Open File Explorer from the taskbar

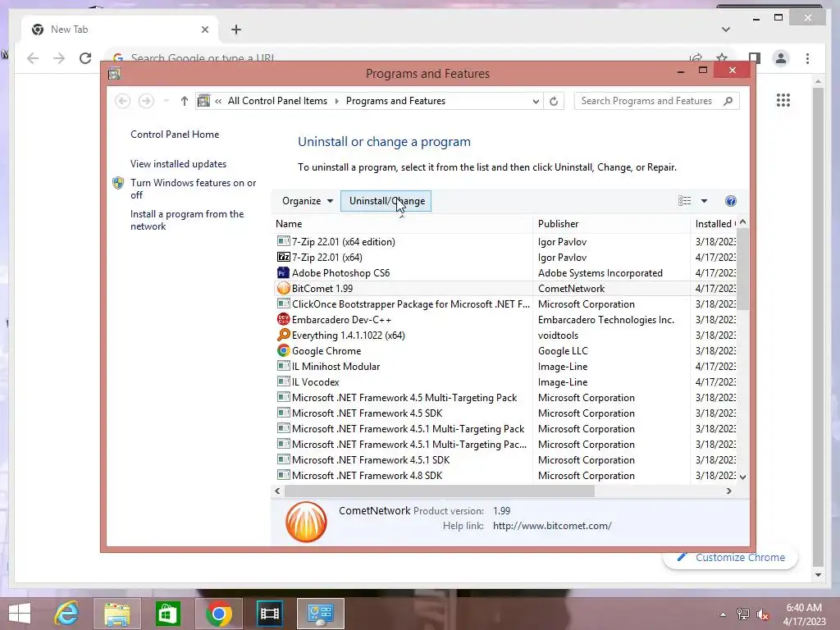pos(117,614)
